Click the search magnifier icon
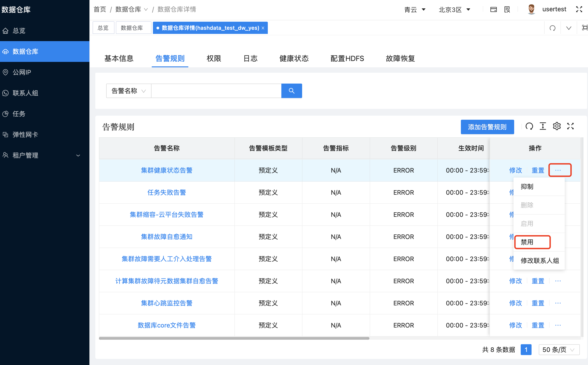The height and width of the screenshot is (365, 588). tap(292, 91)
